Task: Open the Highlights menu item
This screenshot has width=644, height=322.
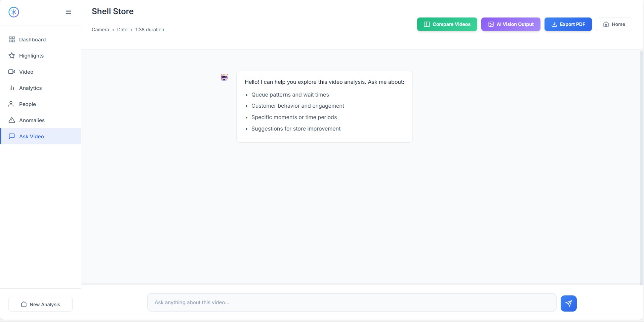Action: [x=31, y=56]
